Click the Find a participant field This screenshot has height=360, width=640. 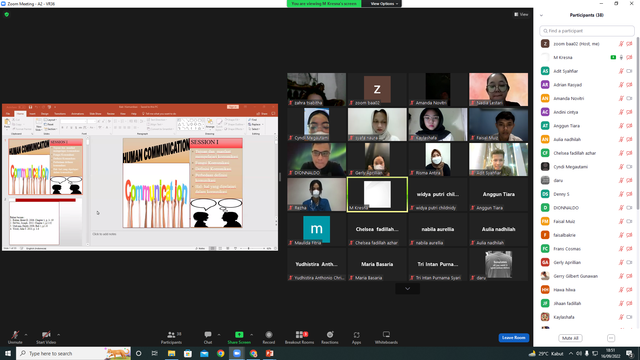click(587, 31)
